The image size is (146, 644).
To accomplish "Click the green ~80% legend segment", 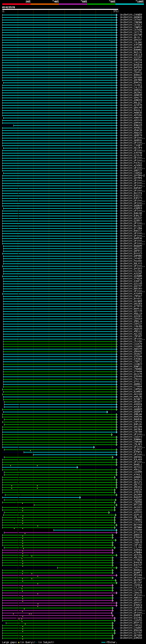I will point(101,4).
